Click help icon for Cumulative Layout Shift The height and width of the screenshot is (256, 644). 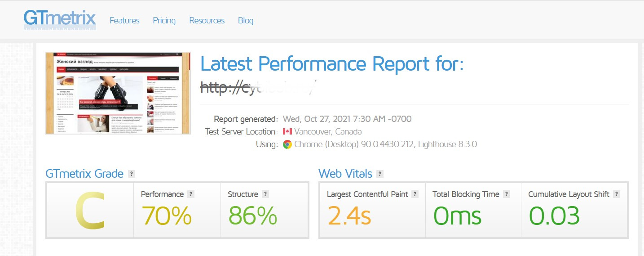click(x=617, y=194)
